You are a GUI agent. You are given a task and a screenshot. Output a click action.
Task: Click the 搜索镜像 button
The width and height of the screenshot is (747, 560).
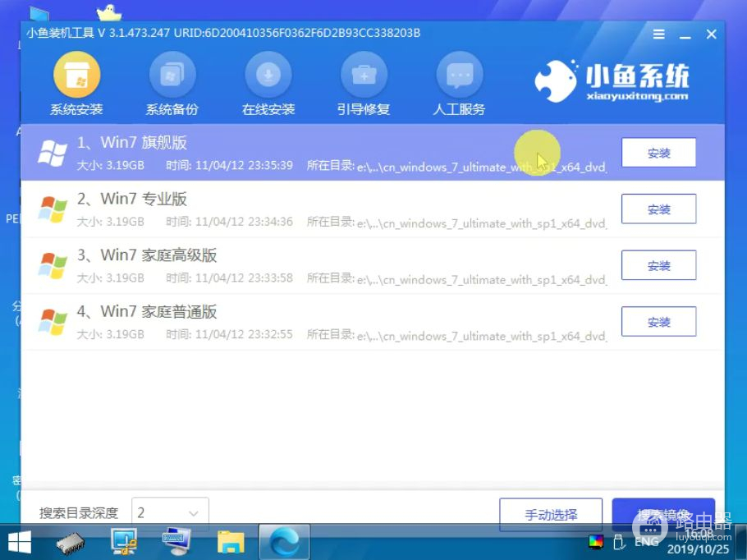point(663,514)
